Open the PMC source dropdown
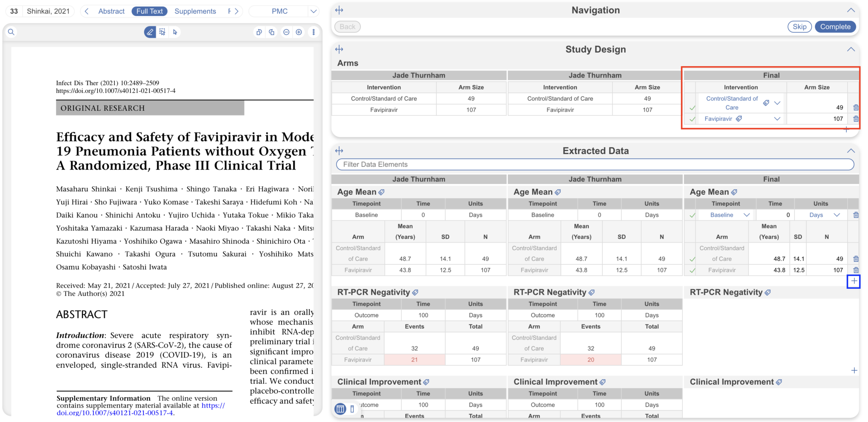868x422 pixels. [x=313, y=11]
